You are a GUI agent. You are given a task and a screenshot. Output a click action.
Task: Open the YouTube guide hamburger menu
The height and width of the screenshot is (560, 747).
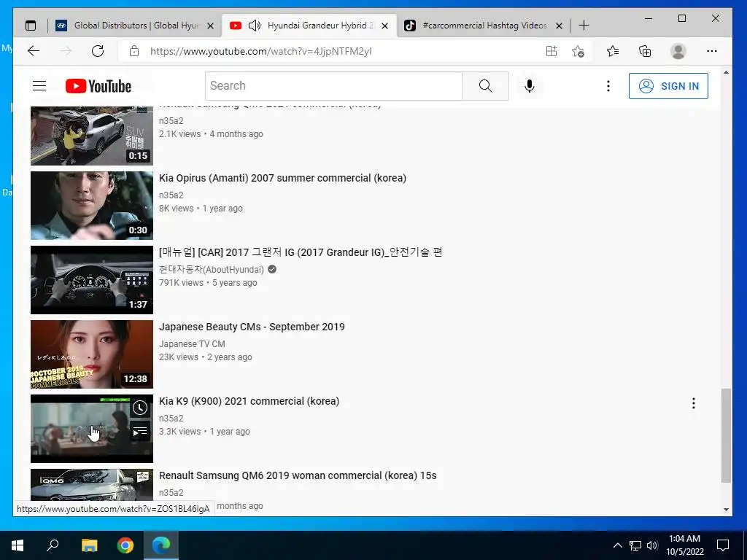coord(39,86)
